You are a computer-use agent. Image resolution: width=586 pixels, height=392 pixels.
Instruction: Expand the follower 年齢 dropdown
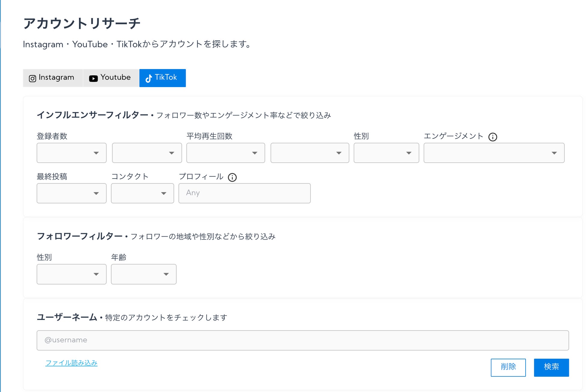(143, 274)
